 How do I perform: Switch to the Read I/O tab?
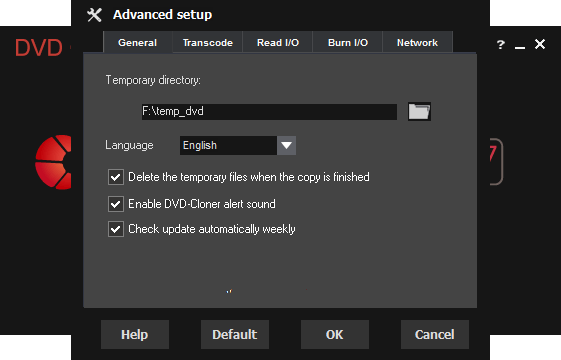coord(278,42)
